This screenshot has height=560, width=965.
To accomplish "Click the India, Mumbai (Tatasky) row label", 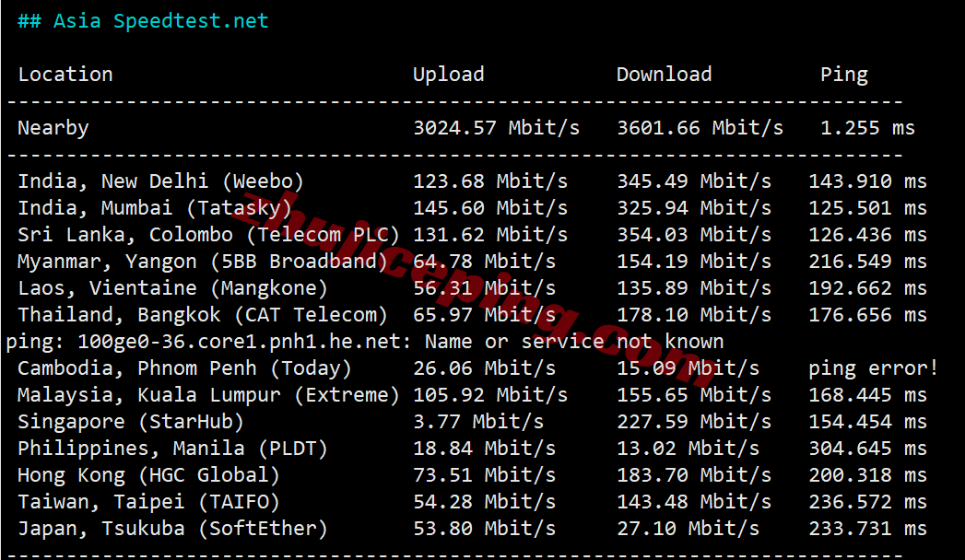I will pos(155,208).
